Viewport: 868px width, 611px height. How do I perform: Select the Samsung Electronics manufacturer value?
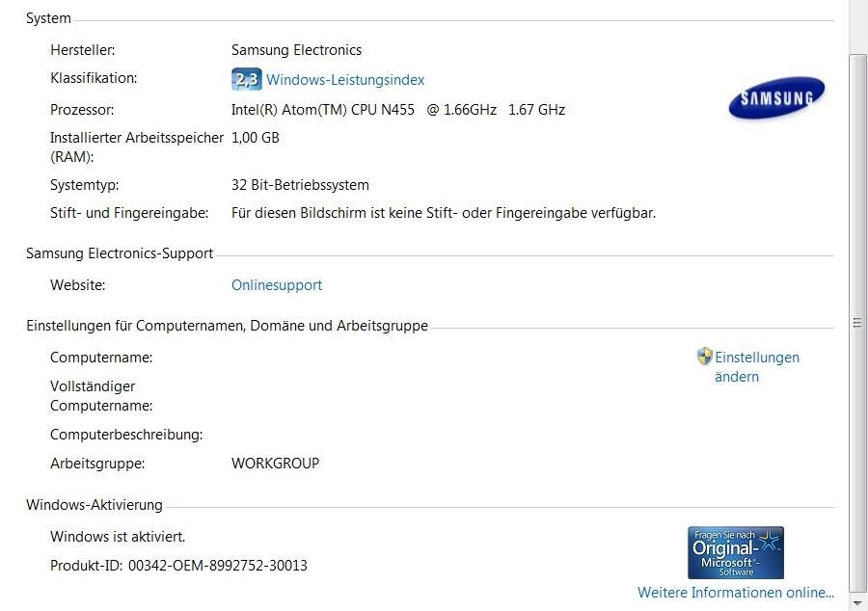[x=296, y=50]
